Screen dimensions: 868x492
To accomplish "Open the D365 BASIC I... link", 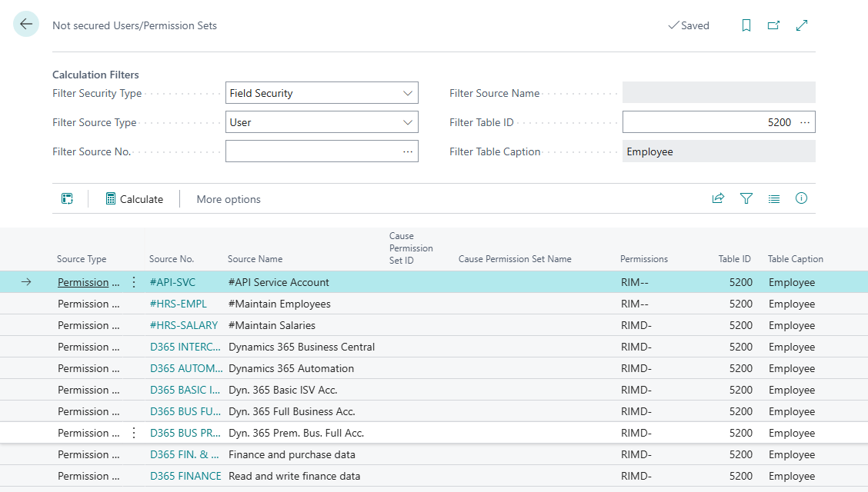I will coord(185,390).
